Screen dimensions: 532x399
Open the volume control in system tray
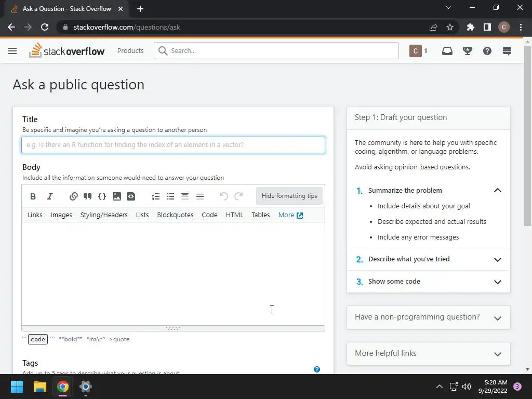[467, 387]
